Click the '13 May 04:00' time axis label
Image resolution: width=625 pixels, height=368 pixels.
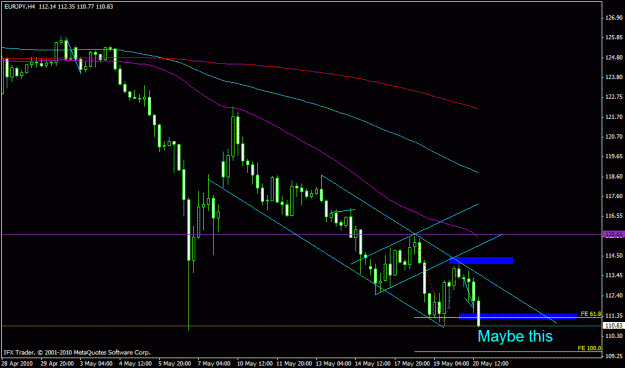[334, 364]
